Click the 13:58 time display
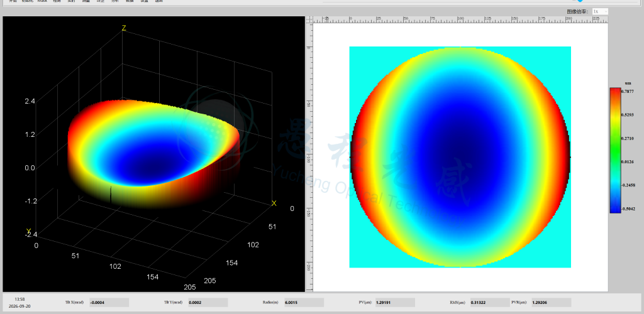The height and width of the screenshot is (314, 644). [x=19, y=300]
